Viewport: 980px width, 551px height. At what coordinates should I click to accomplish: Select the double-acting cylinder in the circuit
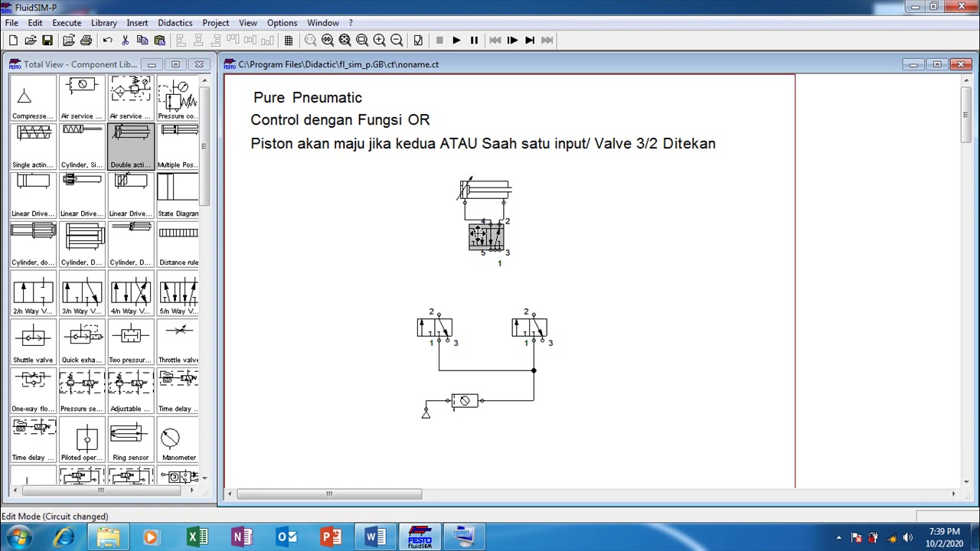[x=485, y=190]
